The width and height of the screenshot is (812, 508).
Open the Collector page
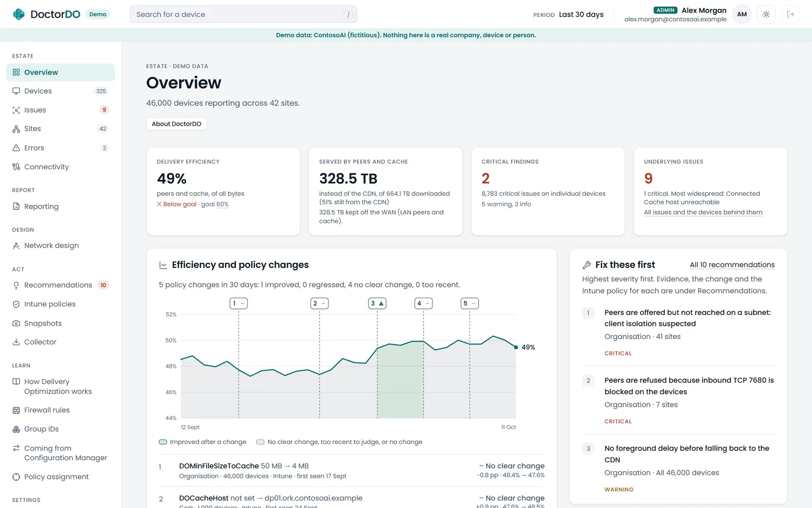point(60,342)
